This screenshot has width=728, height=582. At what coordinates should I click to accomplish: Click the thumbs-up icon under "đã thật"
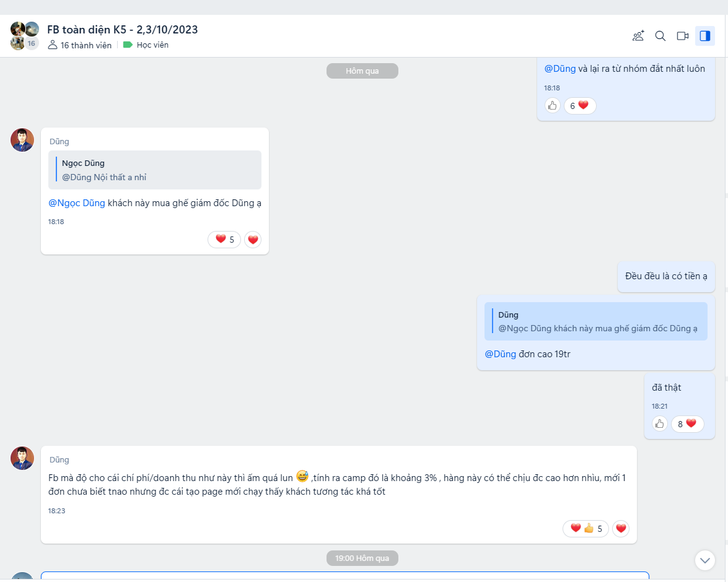(659, 423)
